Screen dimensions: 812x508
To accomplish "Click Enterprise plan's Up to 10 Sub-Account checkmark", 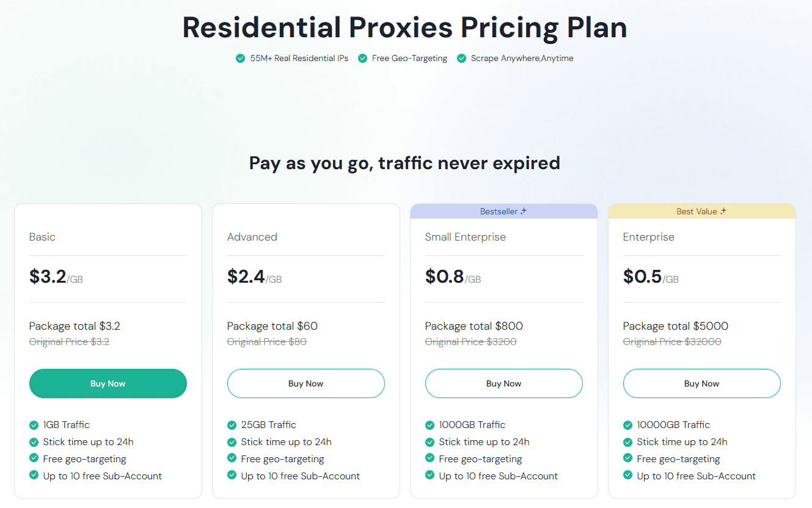I will click(x=627, y=476).
